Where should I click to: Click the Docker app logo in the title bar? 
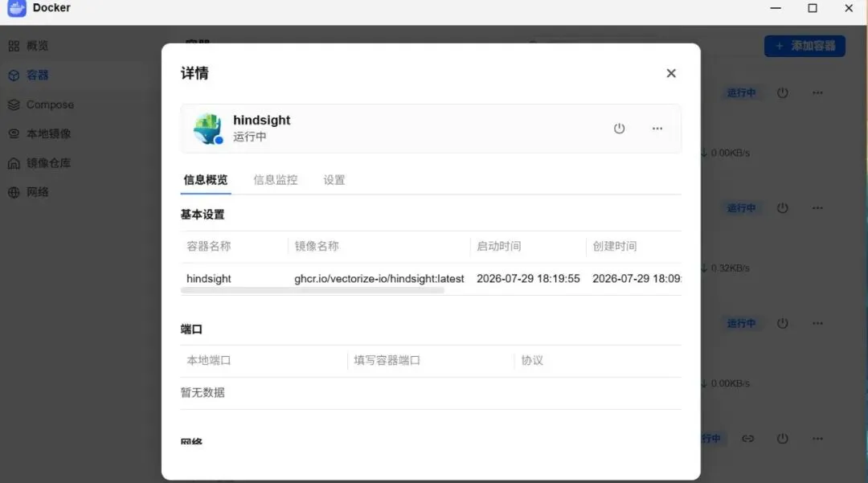(17, 8)
